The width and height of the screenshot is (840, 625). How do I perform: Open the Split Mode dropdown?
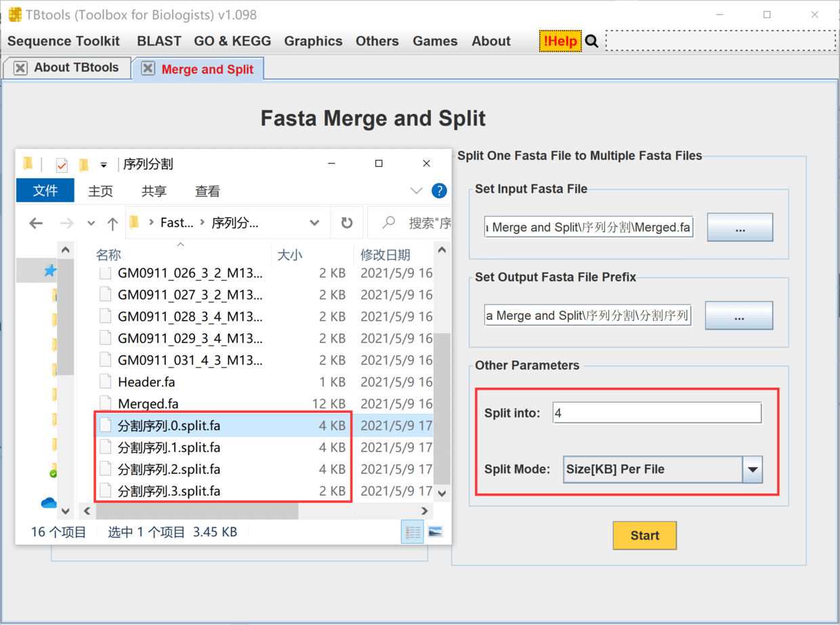753,469
